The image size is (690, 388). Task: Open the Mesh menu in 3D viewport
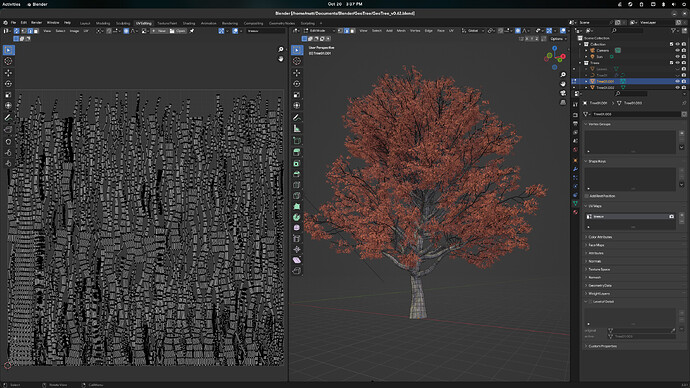[x=401, y=31]
